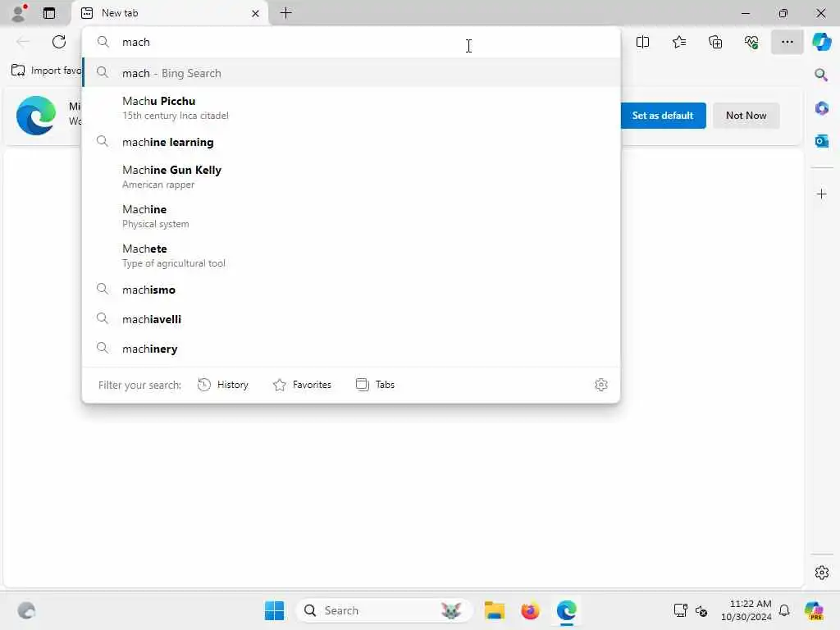The height and width of the screenshot is (630, 840).
Task: Select machiavelli suggestion
Action: pyautogui.click(x=351, y=319)
